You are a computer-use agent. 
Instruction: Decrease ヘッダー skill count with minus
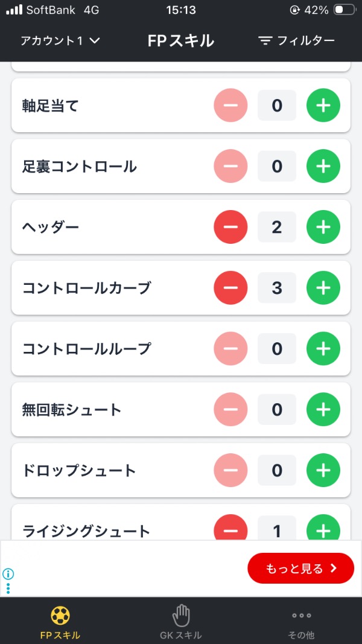tap(230, 227)
